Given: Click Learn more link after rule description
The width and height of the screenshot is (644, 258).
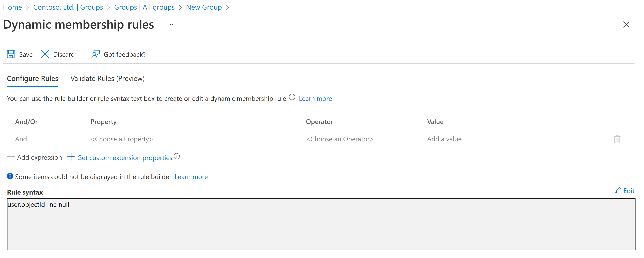Looking at the screenshot, I should 315,99.
